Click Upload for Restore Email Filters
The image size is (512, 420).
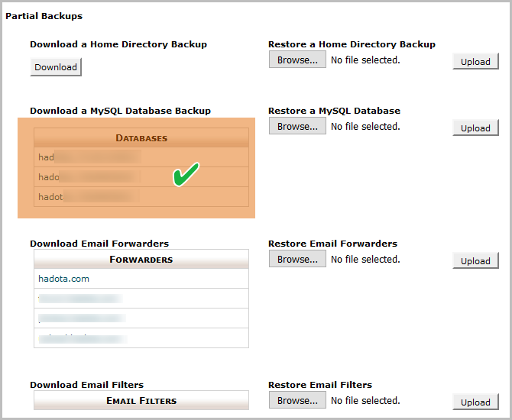pos(475,402)
